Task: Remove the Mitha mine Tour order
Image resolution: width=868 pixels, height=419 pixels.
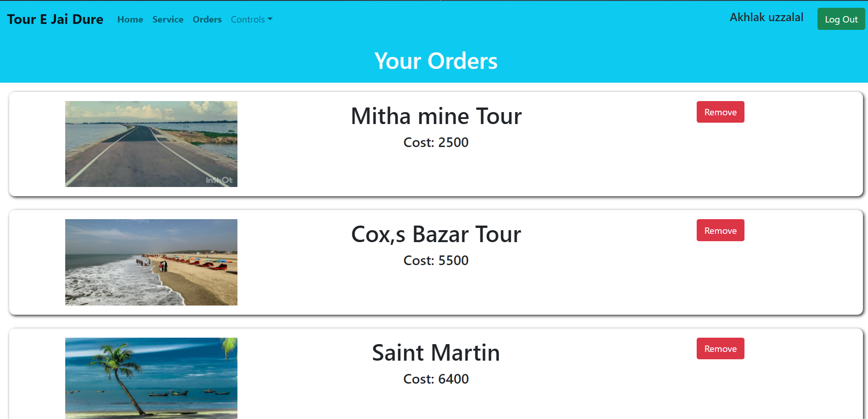Action: [720, 112]
